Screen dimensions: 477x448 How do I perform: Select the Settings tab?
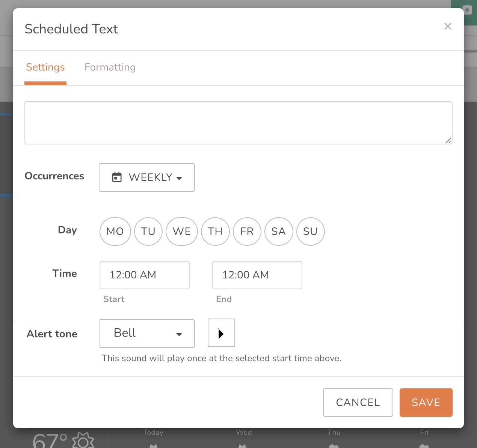click(45, 67)
